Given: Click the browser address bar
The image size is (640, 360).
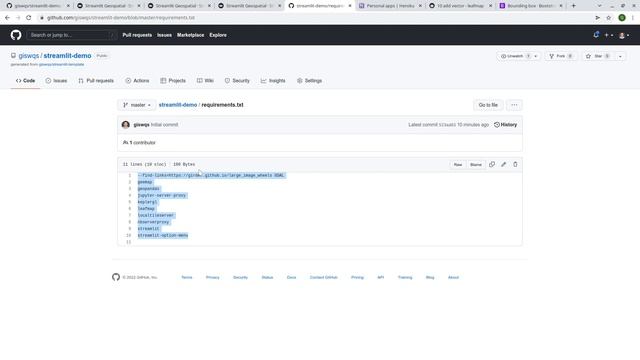Looking at the screenshot, I should [x=314, y=18].
